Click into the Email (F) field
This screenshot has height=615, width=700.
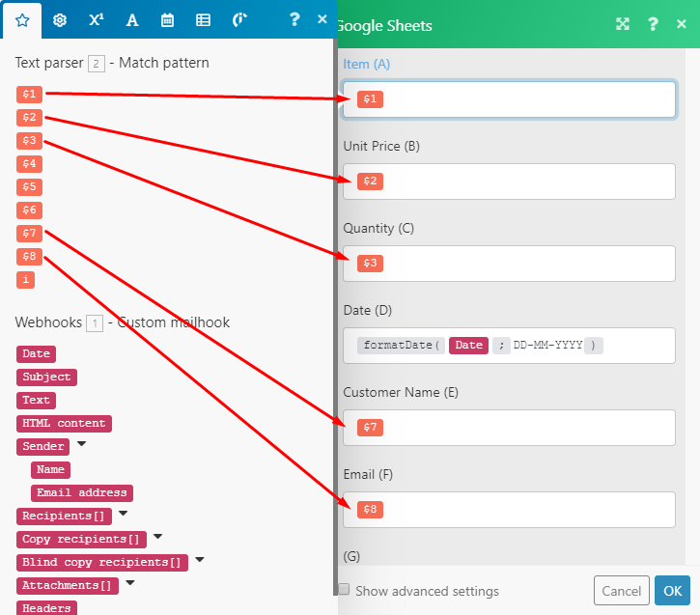click(x=509, y=510)
